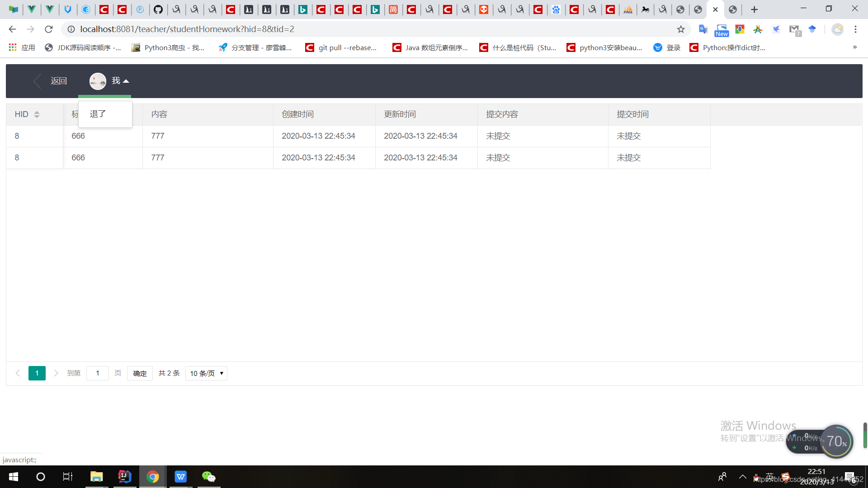Open Chrome's three-dot menu
This screenshot has height=488, width=868.
pyautogui.click(x=856, y=29)
